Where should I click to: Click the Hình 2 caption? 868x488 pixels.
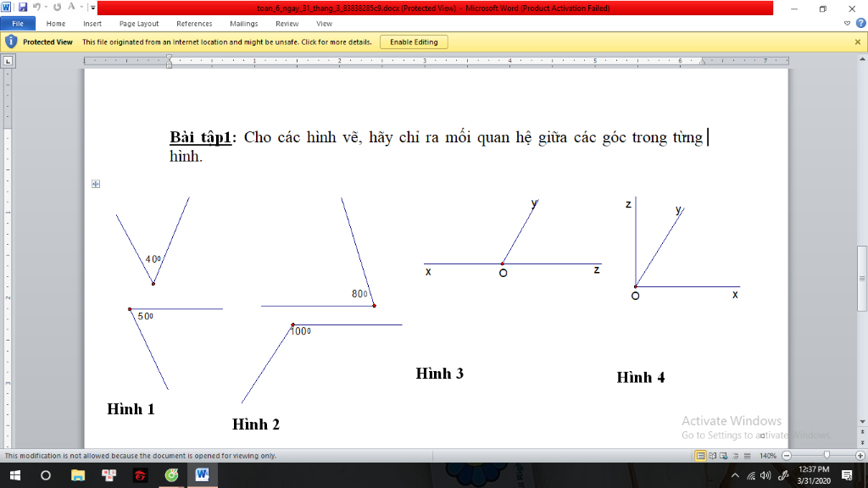[256, 424]
